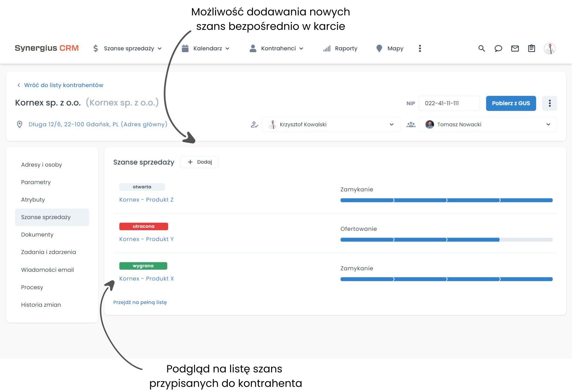Click the Pobierz z GUS button

[x=511, y=103]
